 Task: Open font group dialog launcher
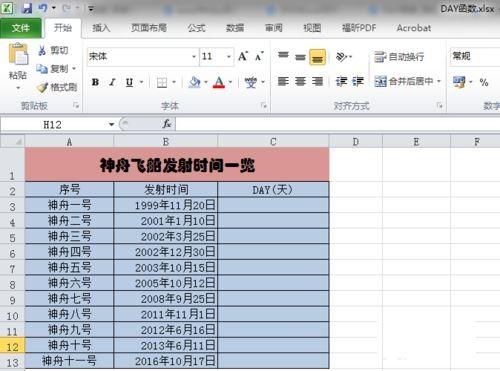(x=264, y=106)
